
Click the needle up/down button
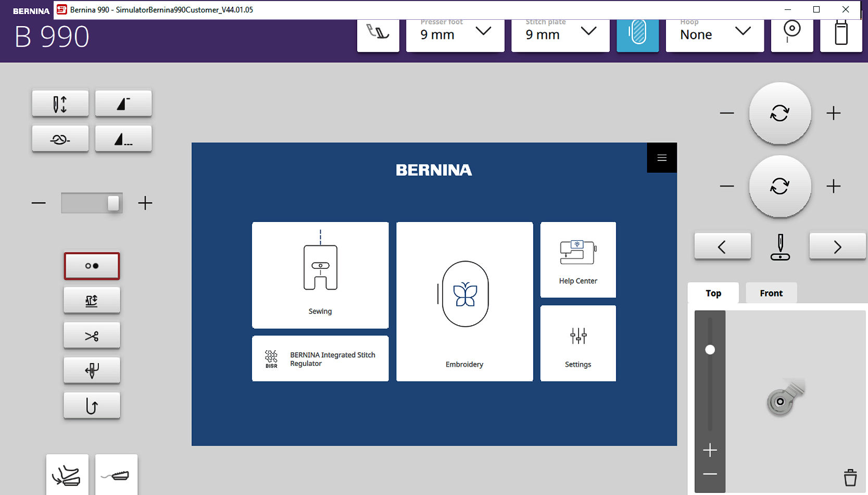click(x=60, y=104)
